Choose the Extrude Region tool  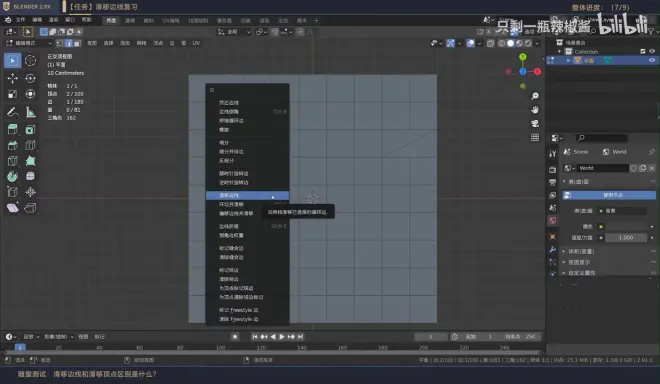click(13, 130)
